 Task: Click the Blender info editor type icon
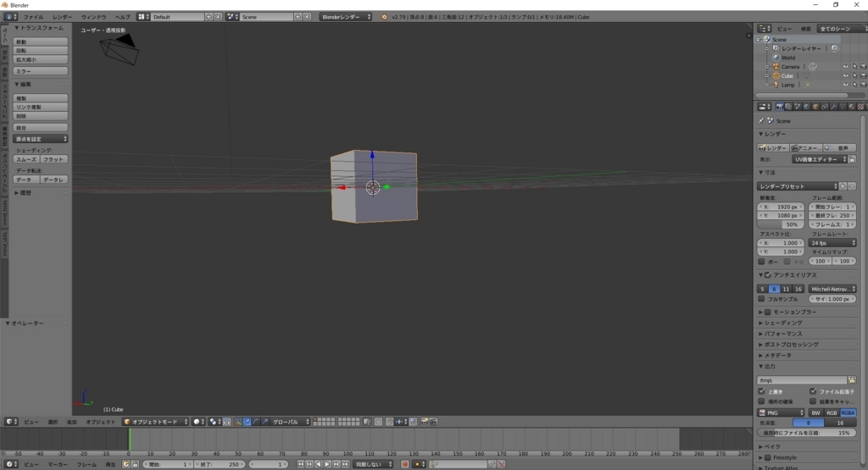click(9, 17)
